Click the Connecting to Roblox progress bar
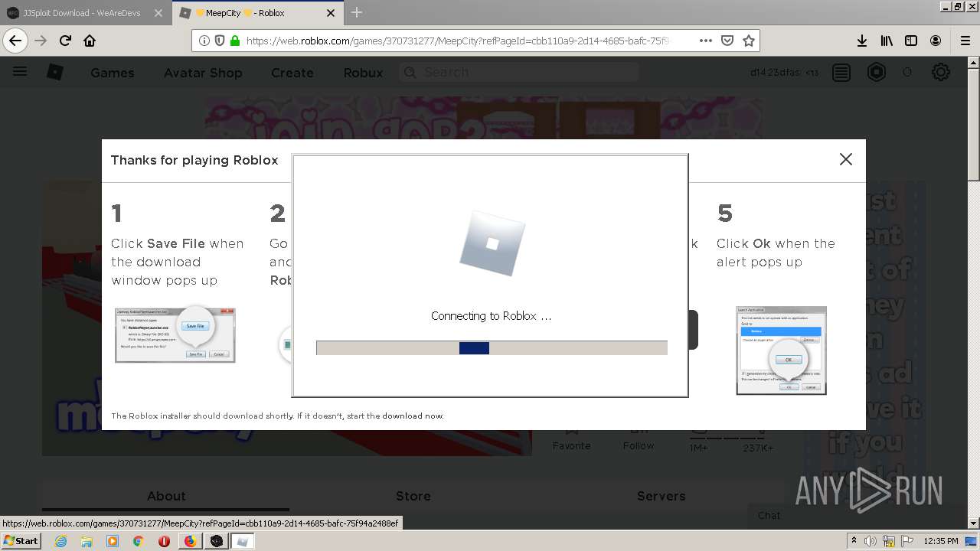980x551 pixels. 492,347
